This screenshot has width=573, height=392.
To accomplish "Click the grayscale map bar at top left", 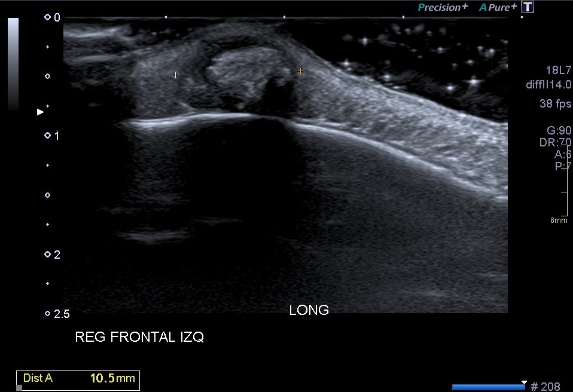I will pyautogui.click(x=13, y=63).
